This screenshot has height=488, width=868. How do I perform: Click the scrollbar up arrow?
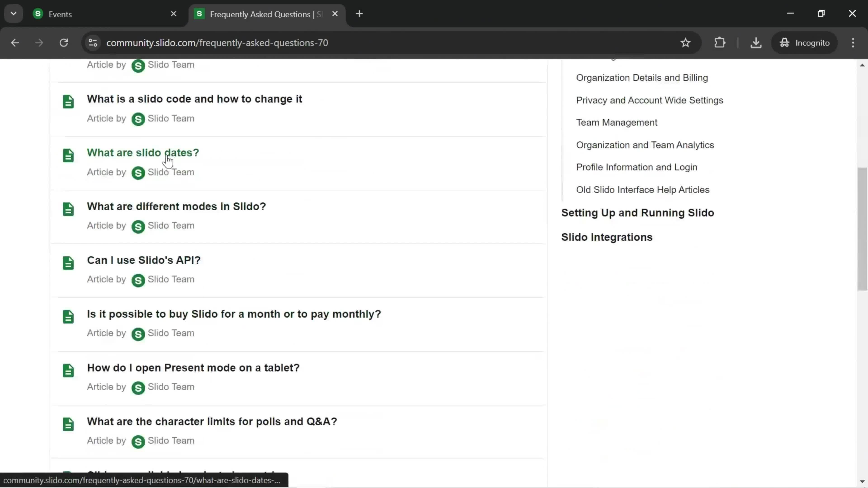[862, 65]
